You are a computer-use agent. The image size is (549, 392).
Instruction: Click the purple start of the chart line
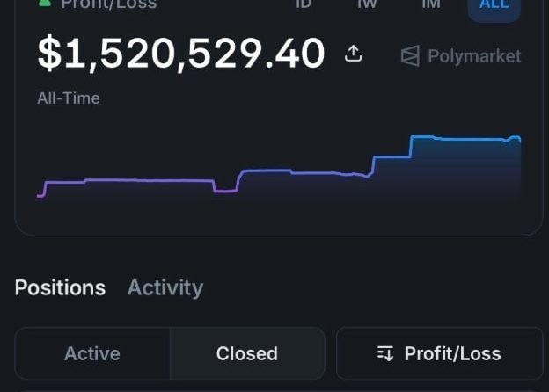(41, 194)
